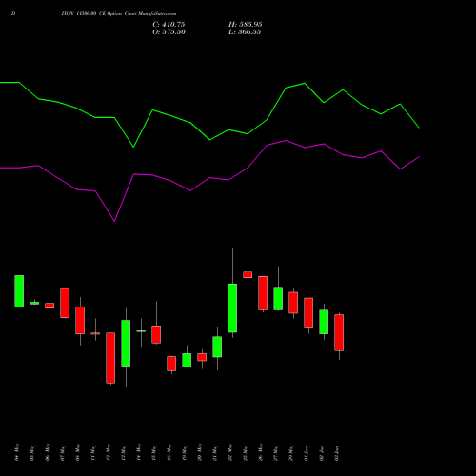Select the red candlestick for 07 May
This screenshot has height=476, width=476.
65,303
